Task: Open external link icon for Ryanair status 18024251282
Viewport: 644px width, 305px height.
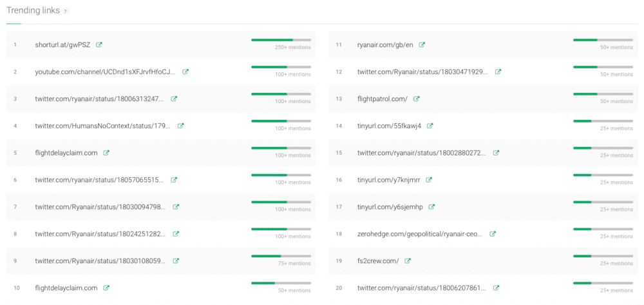Action: tap(176, 234)
